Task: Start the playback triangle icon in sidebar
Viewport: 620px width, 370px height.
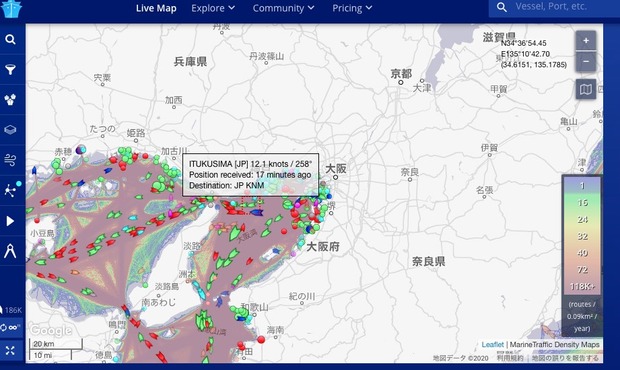Action: click(10, 221)
